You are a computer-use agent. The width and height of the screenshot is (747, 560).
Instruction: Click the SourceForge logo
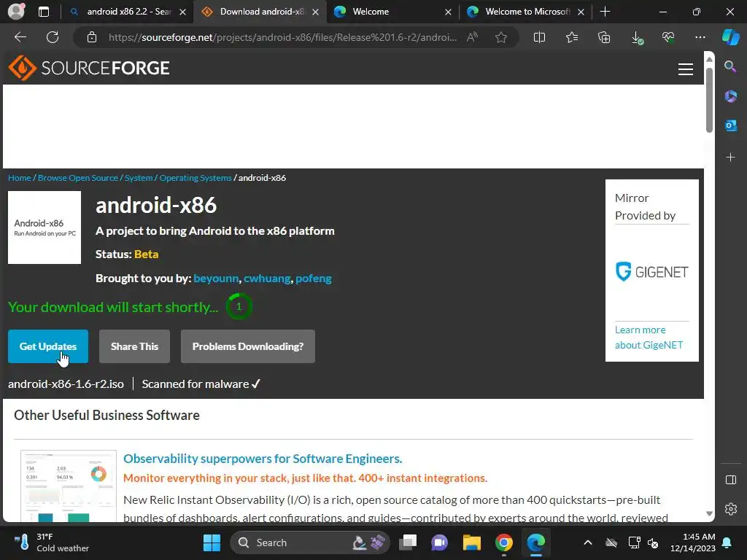click(88, 68)
